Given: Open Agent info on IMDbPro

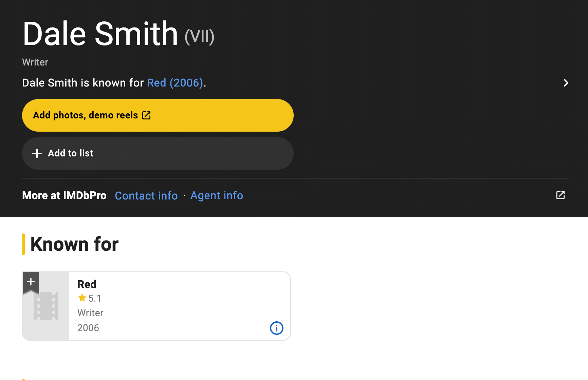Looking at the screenshot, I should (x=217, y=195).
